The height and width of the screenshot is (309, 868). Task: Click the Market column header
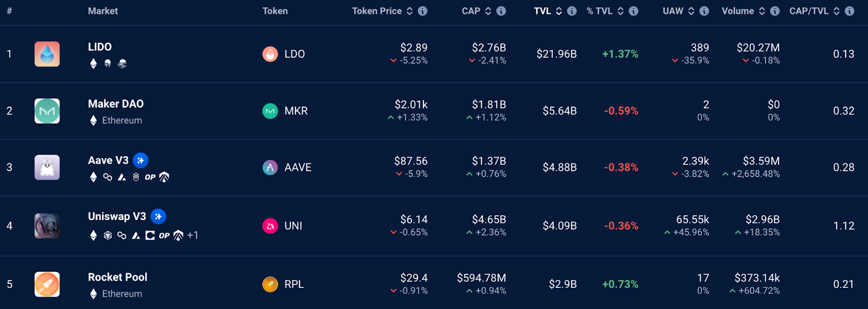(103, 11)
